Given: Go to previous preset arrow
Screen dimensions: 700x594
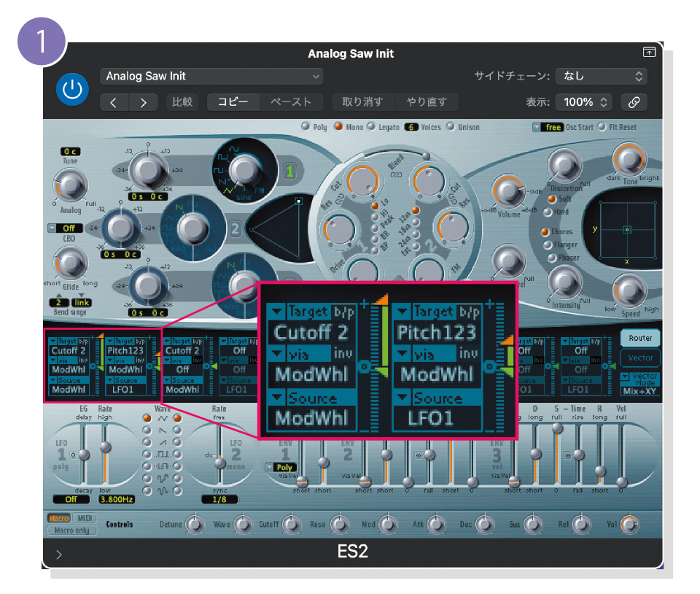Looking at the screenshot, I should [114, 103].
